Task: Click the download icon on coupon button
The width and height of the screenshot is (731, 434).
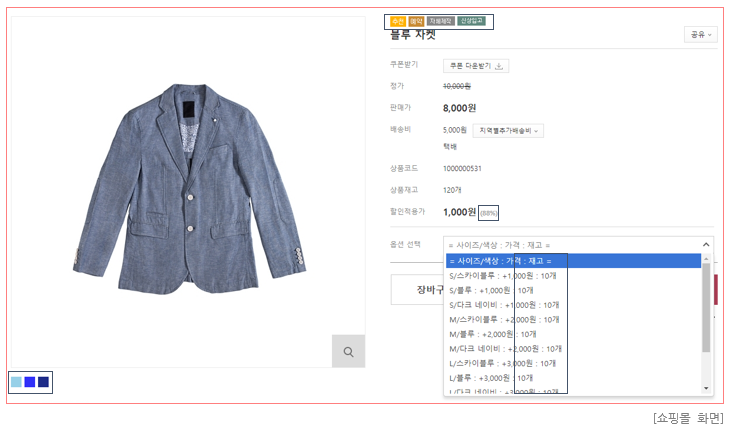Action: pyautogui.click(x=499, y=66)
